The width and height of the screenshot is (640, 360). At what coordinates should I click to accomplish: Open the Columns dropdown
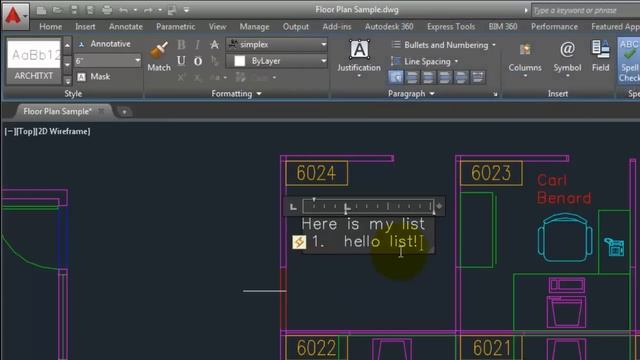click(525, 59)
